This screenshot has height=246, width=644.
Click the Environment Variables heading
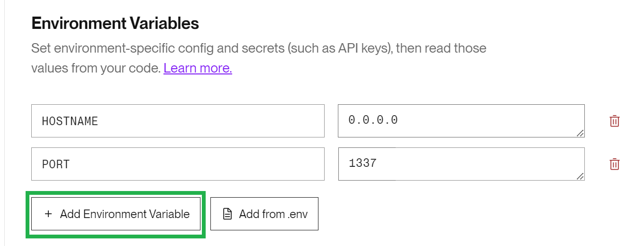tap(115, 23)
